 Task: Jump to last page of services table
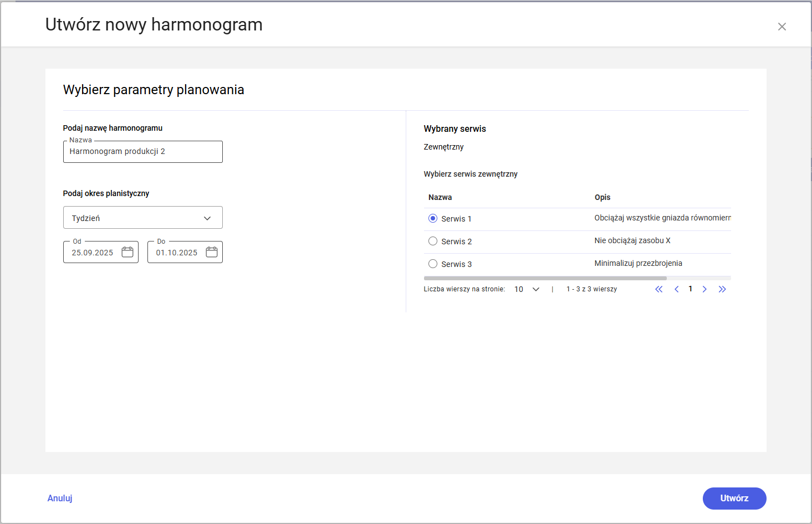click(x=722, y=289)
